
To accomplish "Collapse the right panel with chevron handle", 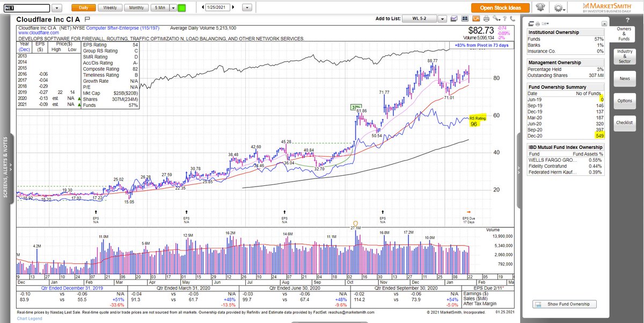I will (518, 169).
